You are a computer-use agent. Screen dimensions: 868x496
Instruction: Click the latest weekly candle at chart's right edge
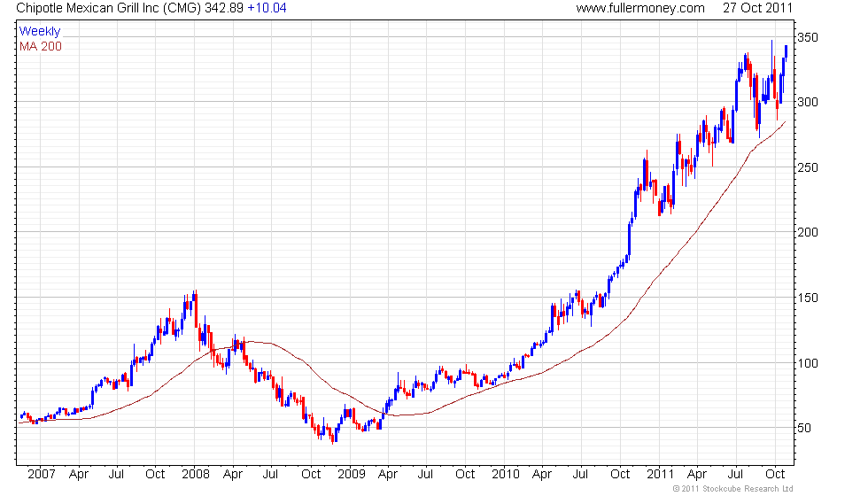(x=787, y=51)
